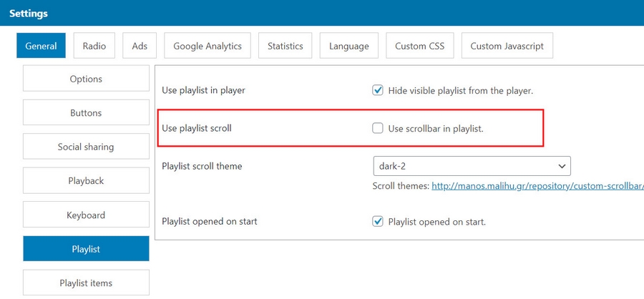Viewport: 644px width, 299px height.
Task: Switch to the Radio tab
Action: pyautogui.click(x=94, y=46)
